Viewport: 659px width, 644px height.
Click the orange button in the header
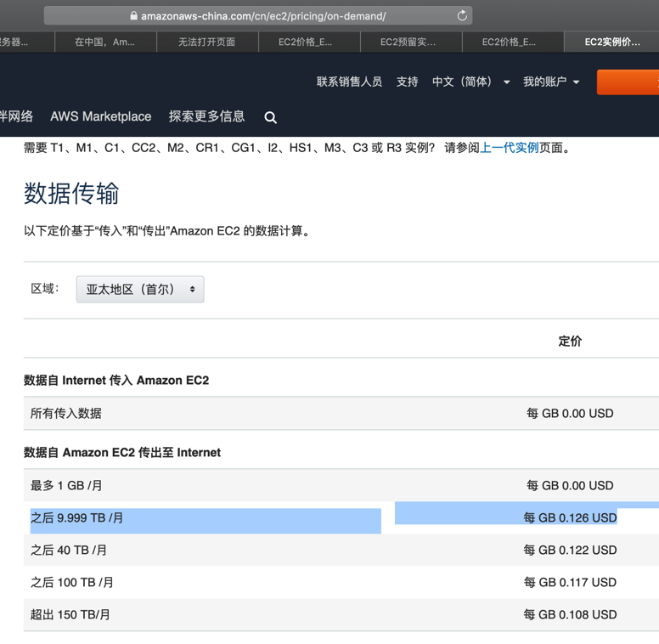coord(628,82)
